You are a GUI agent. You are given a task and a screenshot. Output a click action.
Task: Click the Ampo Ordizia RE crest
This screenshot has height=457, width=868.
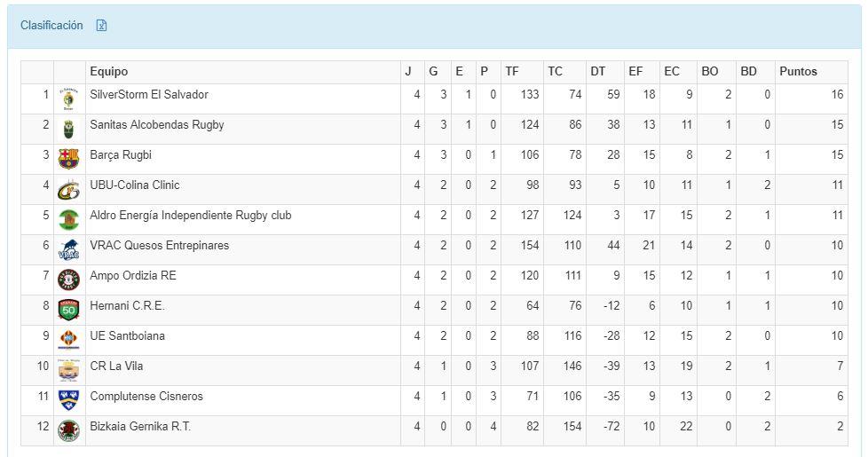(x=68, y=280)
